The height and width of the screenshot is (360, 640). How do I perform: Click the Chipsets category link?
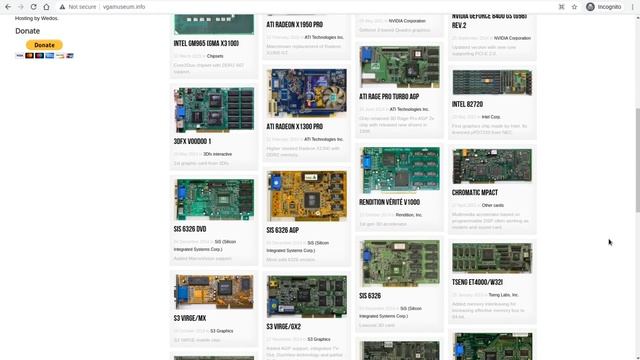pyautogui.click(x=215, y=56)
